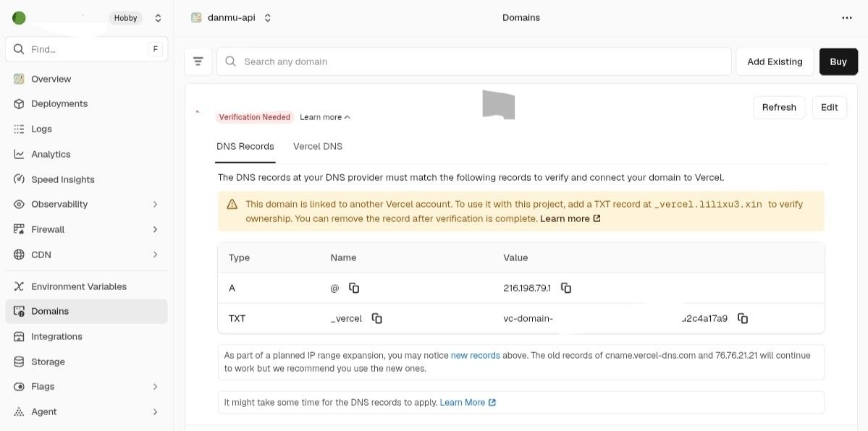Open the domain filter icon button
Viewport: 868px width, 431px height.
198,61
